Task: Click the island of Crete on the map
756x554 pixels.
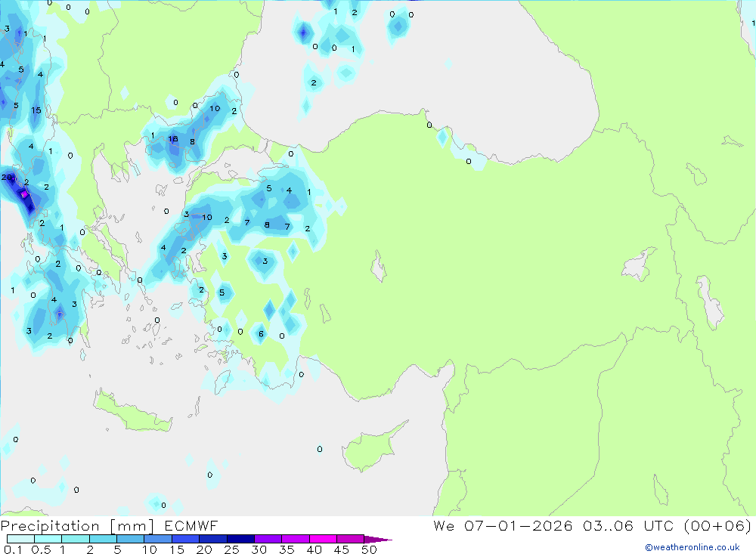Action: 132,413
